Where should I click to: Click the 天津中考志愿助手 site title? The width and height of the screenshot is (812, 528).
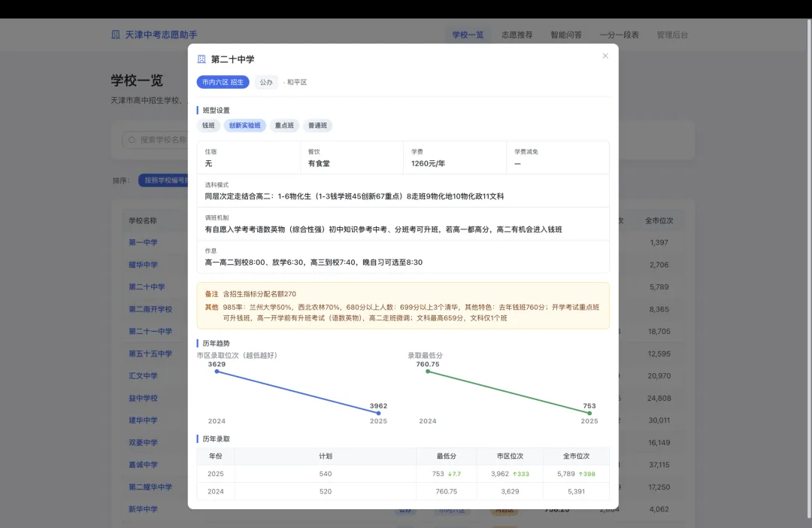(161, 35)
